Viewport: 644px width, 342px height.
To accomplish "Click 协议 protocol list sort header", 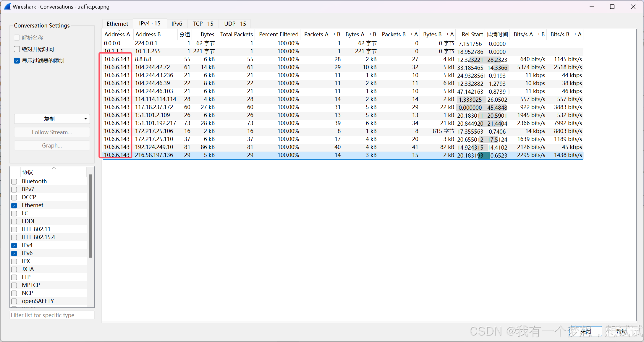I will pyautogui.click(x=28, y=172).
